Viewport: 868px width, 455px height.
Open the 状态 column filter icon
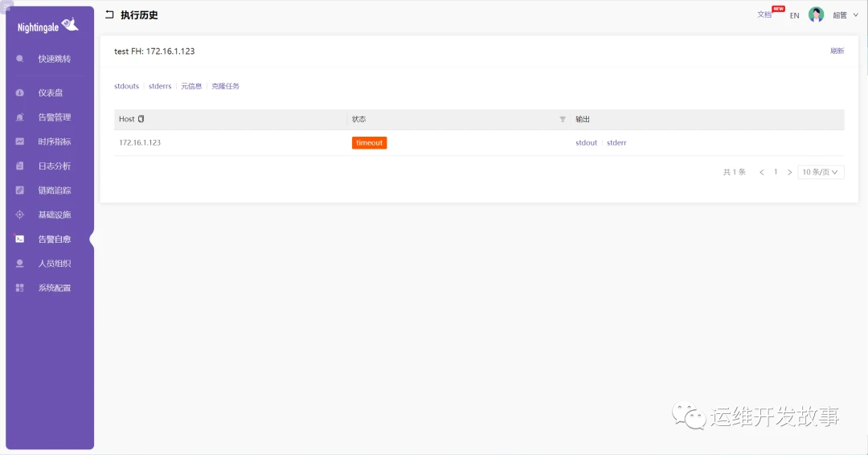[563, 119]
